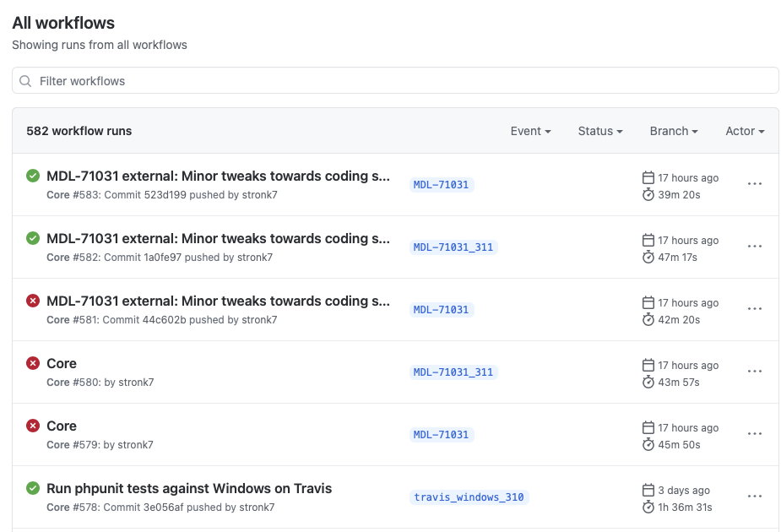The image size is (781, 532).
Task: Click the red failed icon for run #581
Action: (33, 301)
